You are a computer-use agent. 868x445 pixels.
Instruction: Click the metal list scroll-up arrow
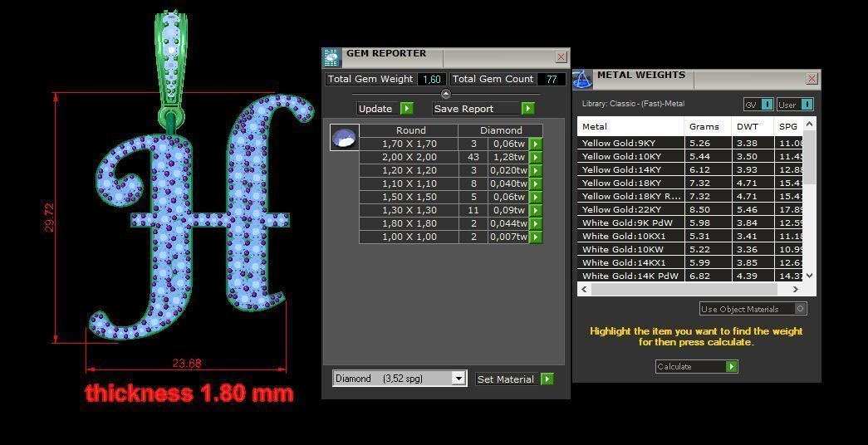tap(809, 124)
